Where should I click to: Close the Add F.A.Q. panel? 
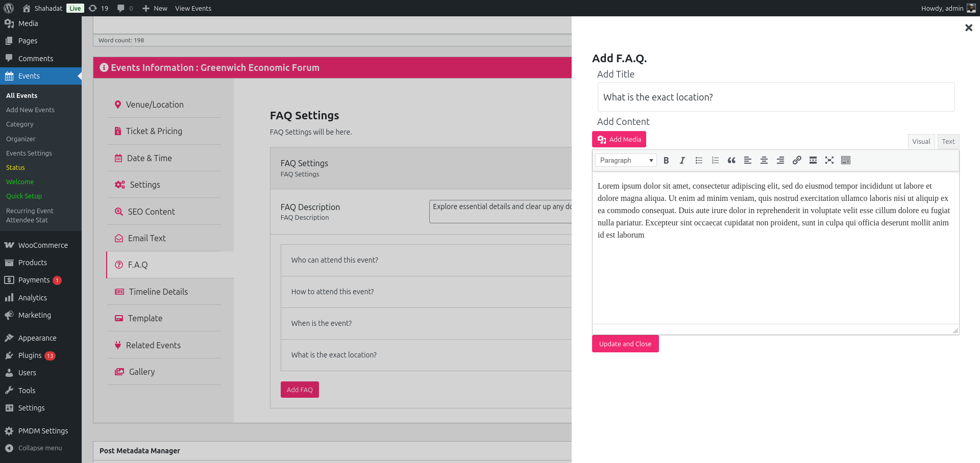pos(969,28)
